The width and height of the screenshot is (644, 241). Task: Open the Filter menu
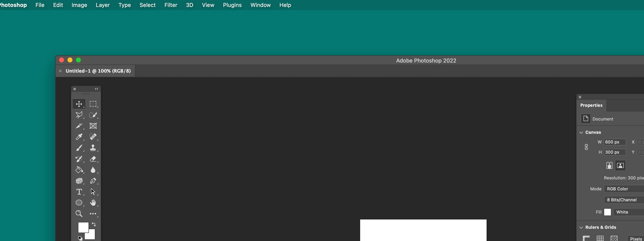pos(170,5)
